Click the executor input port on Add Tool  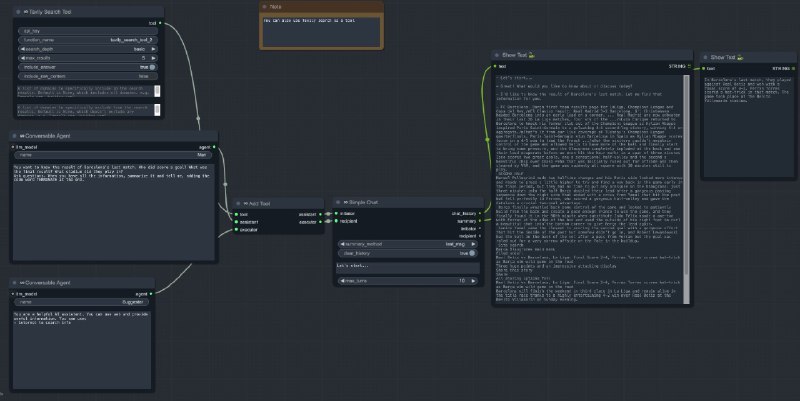tap(236, 230)
